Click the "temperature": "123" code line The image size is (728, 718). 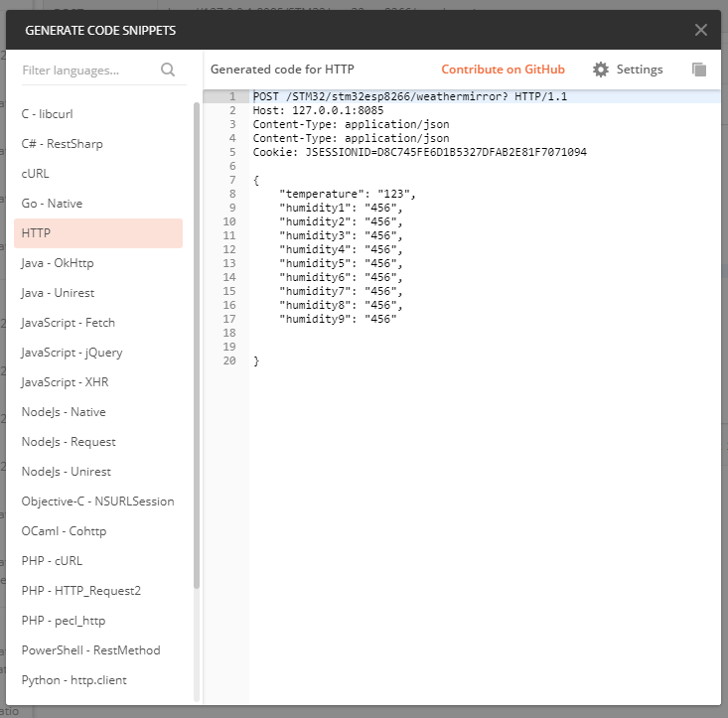pyautogui.click(x=348, y=194)
